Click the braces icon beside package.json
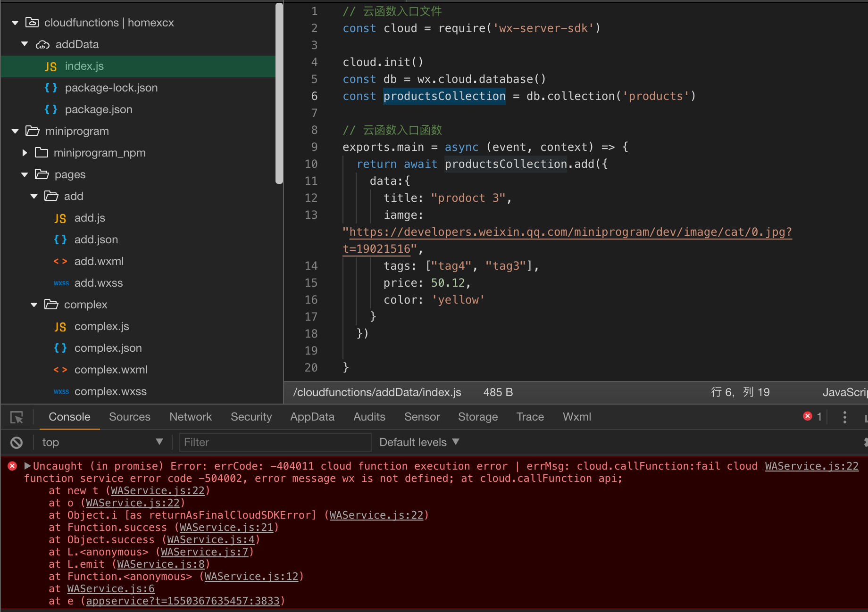Screen dimensions: 868x612 tap(51, 109)
